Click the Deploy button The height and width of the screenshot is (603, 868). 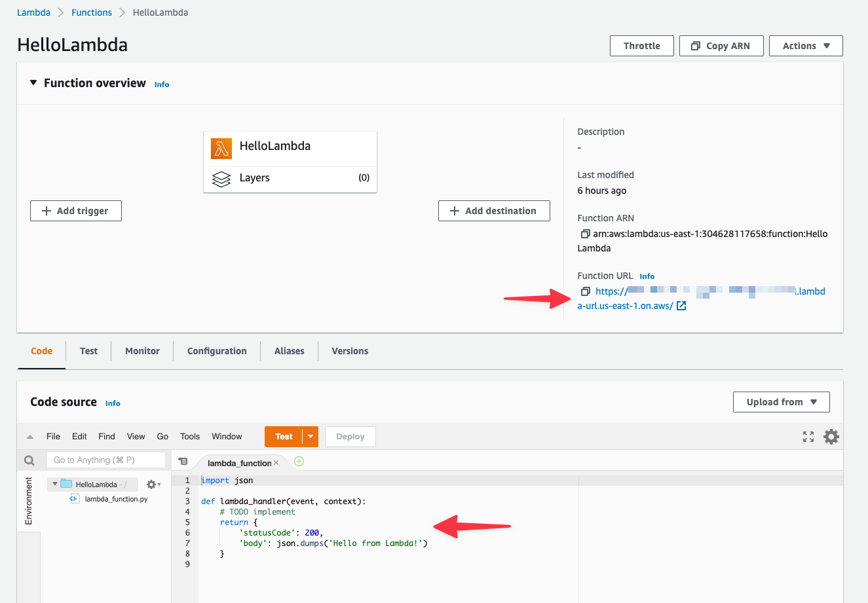tap(350, 437)
